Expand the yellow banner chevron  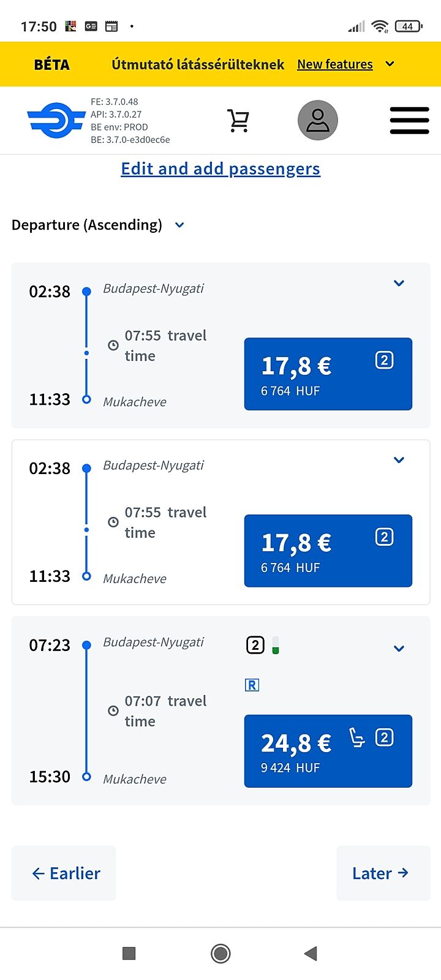tap(390, 64)
